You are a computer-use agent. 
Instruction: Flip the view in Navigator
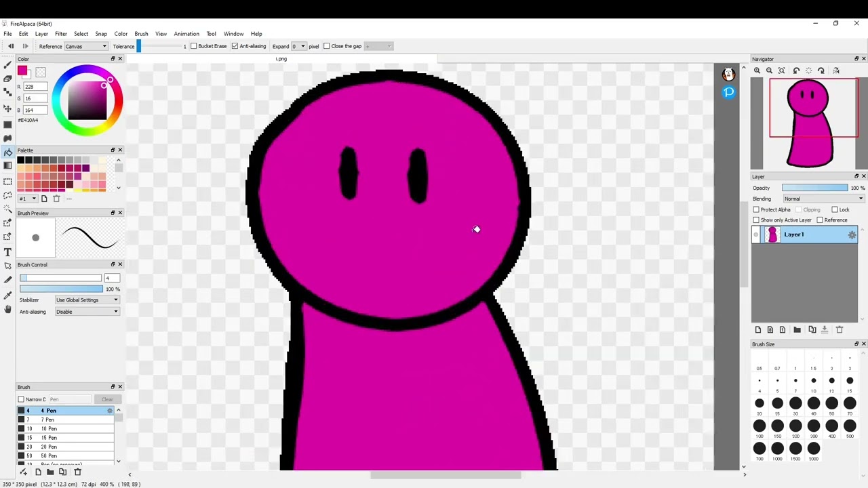(835, 70)
